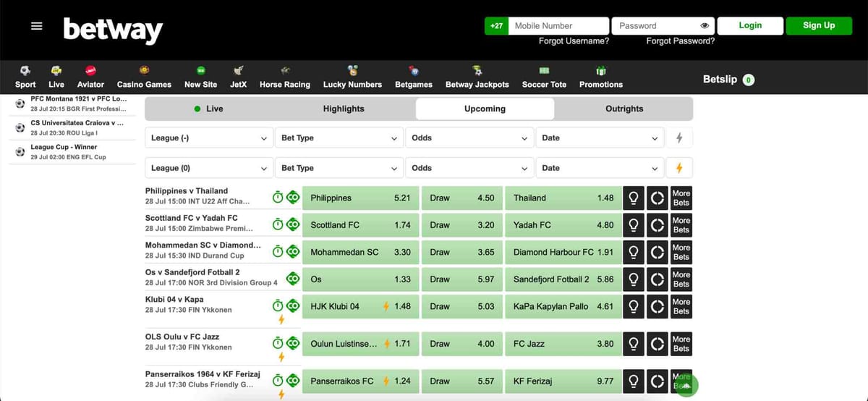
Task: Switch to the Outrights tab
Action: point(624,109)
